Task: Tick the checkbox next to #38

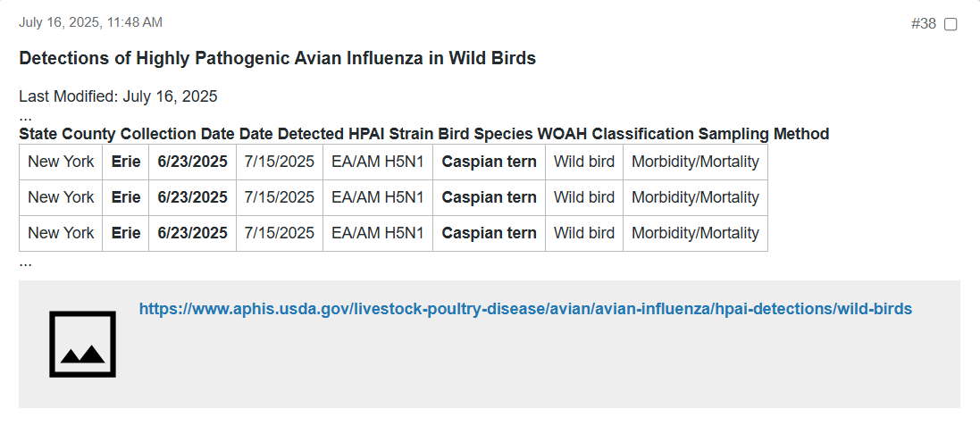Action: (951, 24)
